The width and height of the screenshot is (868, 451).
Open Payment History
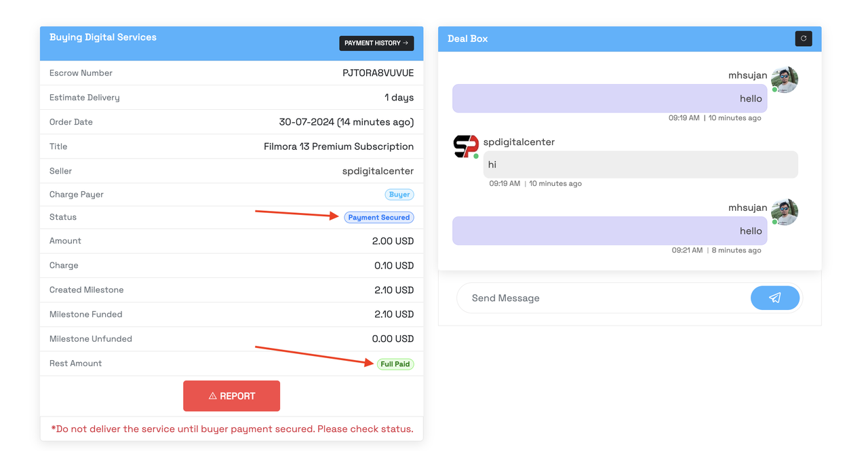point(376,43)
